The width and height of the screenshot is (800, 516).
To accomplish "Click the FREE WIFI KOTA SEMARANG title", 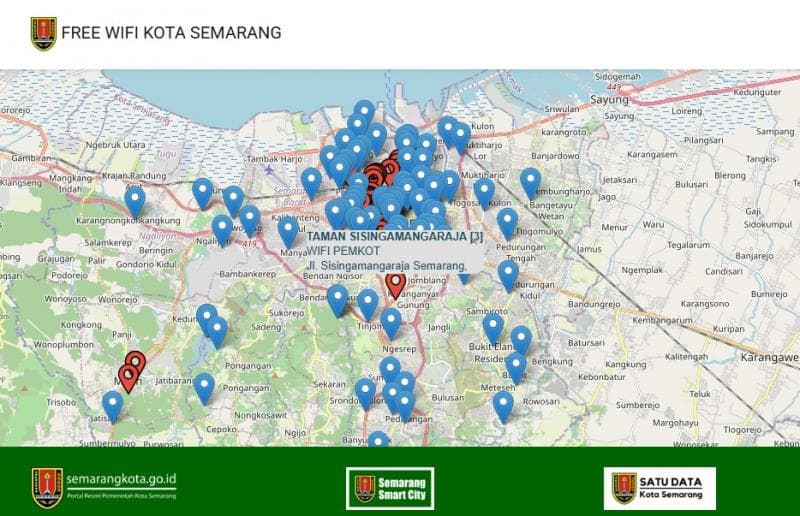I will click(171, 33).
